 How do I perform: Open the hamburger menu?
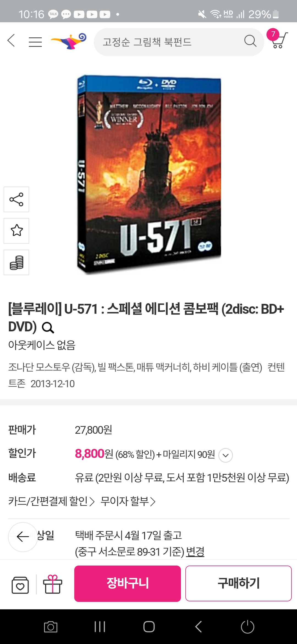pos(35,42)
